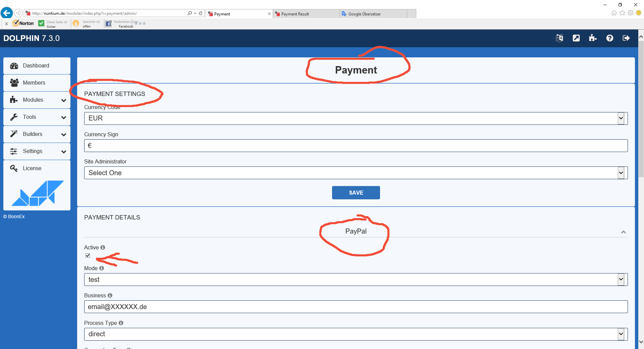This screenshot has height=349, width=644.
Task: Open the address bar autocomplete dropdown arrow
Action: tap(195, 13)
